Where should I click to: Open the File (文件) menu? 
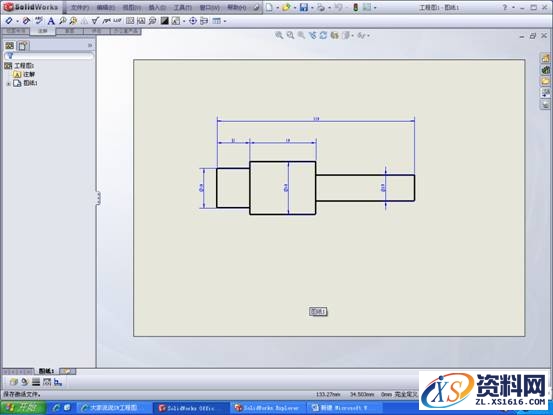click(x=80, y=7)
